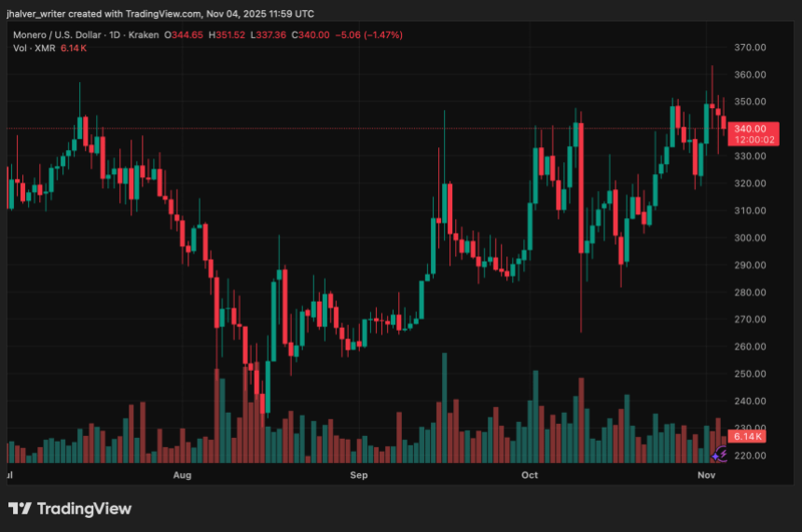The height and width of the screenshot is (532, 802).
Task: Click the −5.06 (−1.47%) change value
Action: (x=368, y=34)
